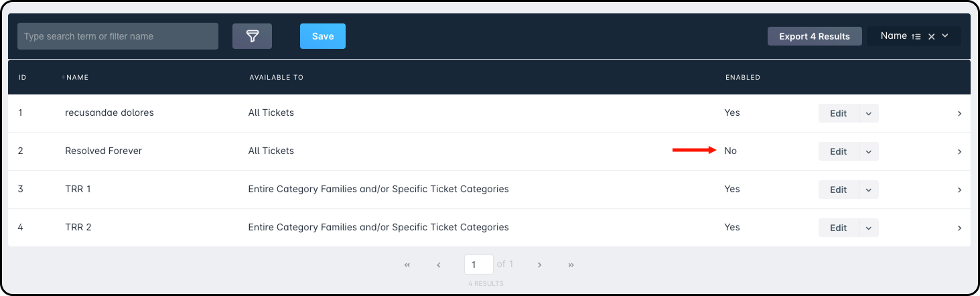Image resolution: width=980 pixels, height=296 pixels.
Task: Toggle the Name sort direction icon
Action: tap(916, 37)
